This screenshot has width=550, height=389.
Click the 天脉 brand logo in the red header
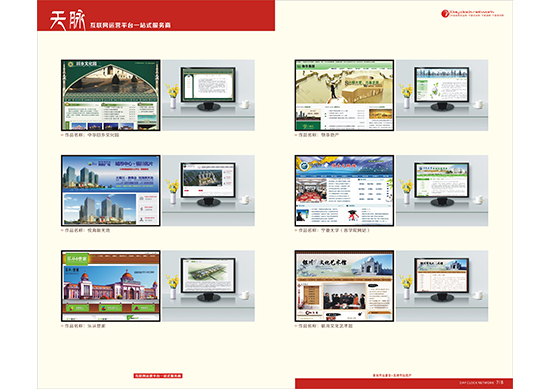pos(67,19)
